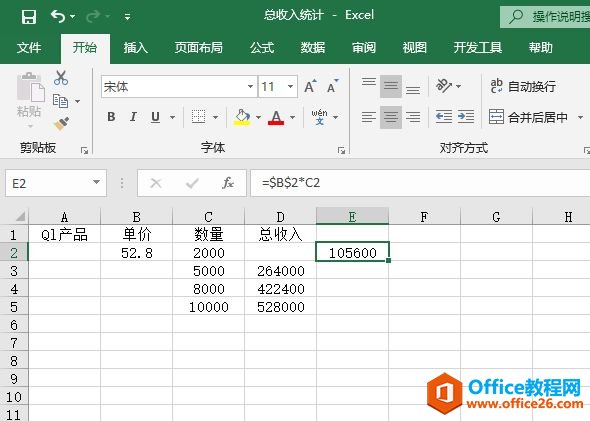The image size is (590, 421).
Task: Click cell B2 containing 52.8
Action: [137, 253]
